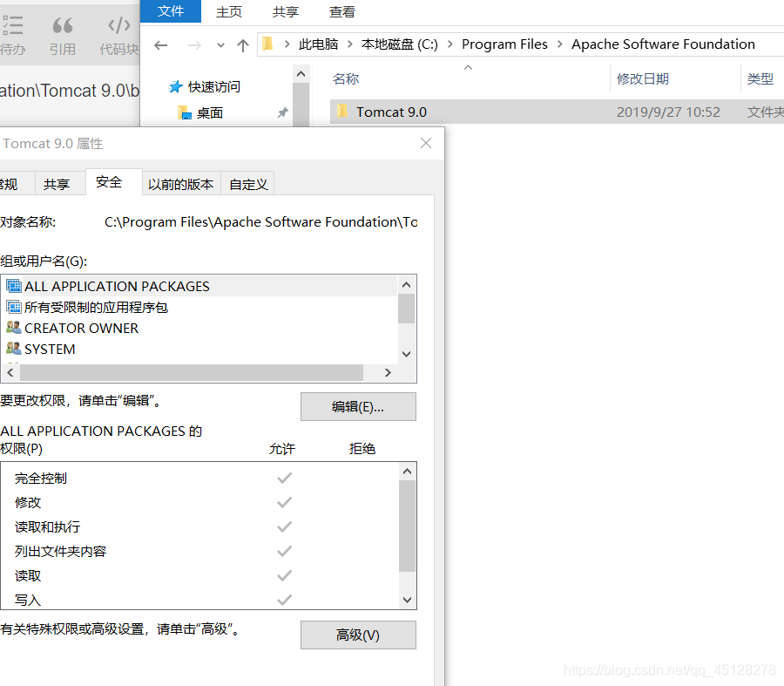This screenshot has height=686, width=784.
Task: Click 读取 allow checkmark
Action: tap(285, 576)
